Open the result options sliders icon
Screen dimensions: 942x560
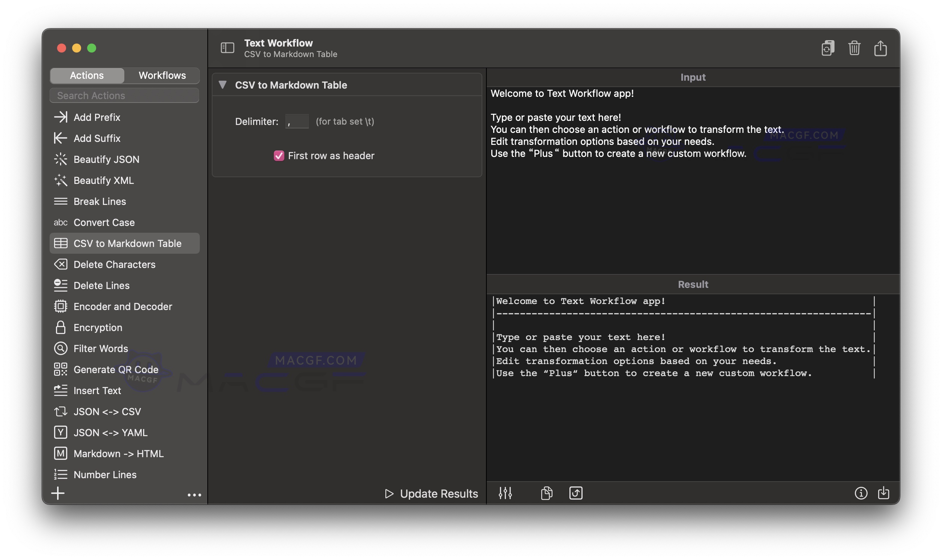[x=506, y=493]
